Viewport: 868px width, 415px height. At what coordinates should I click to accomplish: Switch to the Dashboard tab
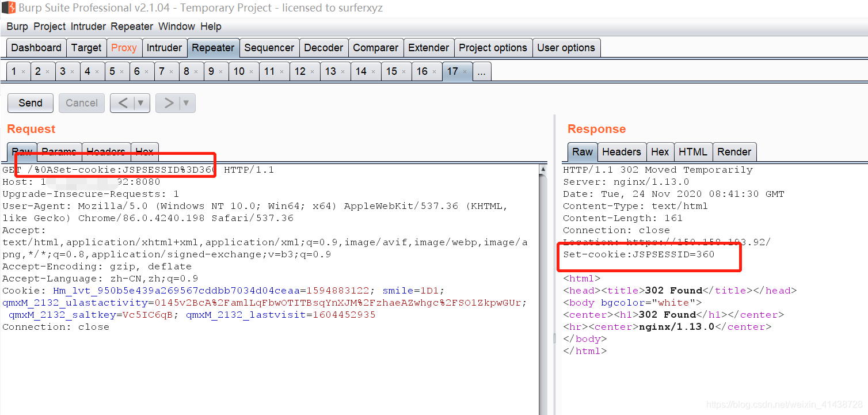(x=36, y=48)
